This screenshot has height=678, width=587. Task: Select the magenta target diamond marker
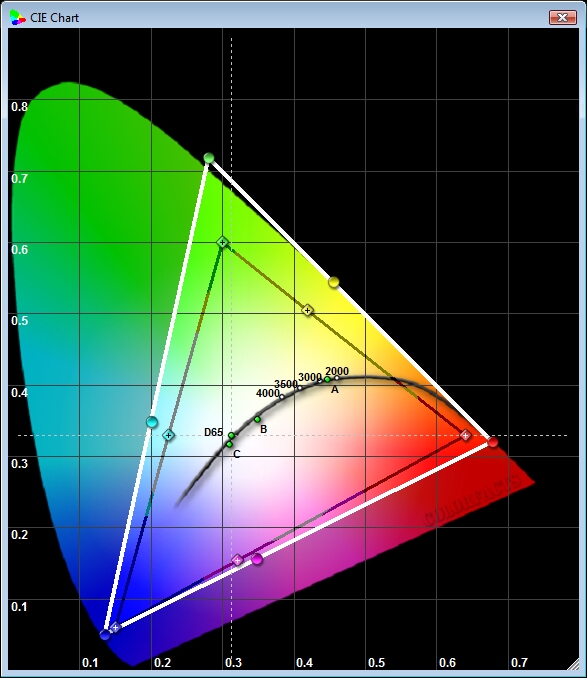point(237,560)
